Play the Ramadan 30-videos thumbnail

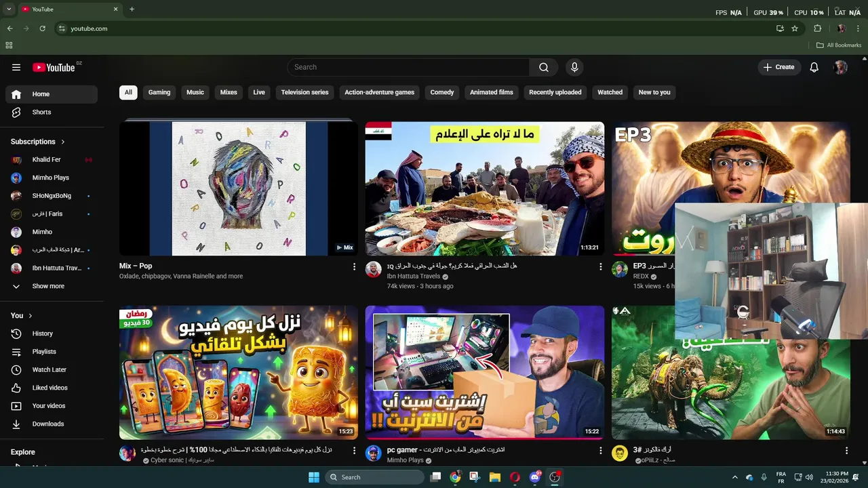[x=239, y=372]
